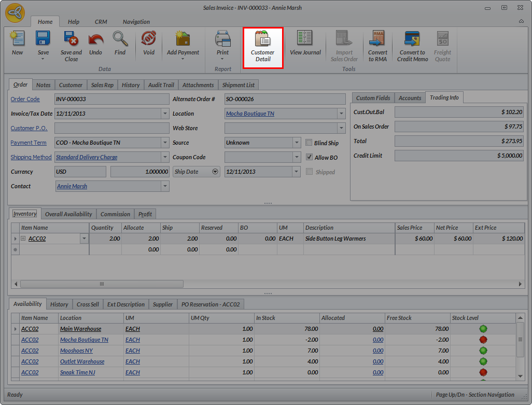Open the Audit Trail tab
This screenshot has width=532, height=405.
(161, 85)
